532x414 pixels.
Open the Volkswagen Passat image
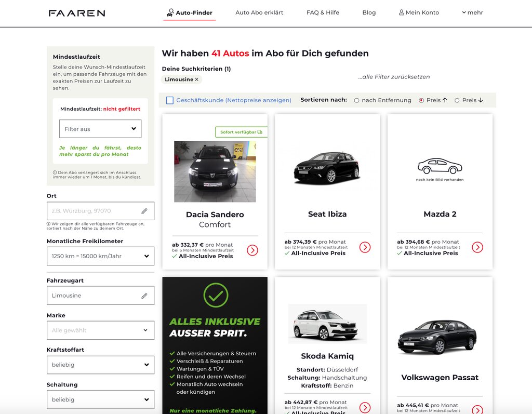coord(437,337)
